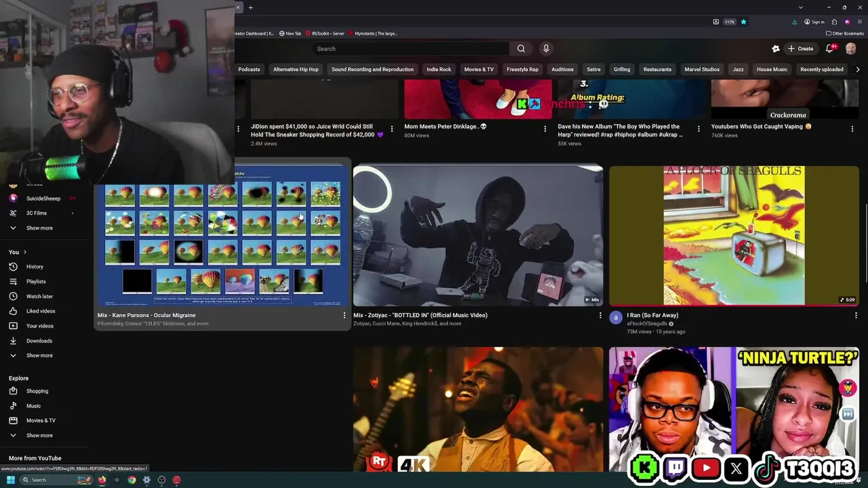Select the House Music chip
Image resolution: width=868 pixels, height=488 pixels.
(x=772, y=69)
